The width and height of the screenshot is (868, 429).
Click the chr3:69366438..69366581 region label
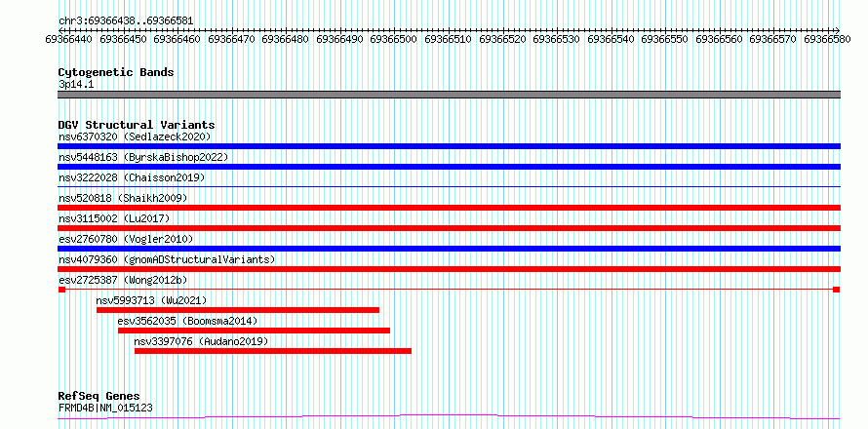click(x=126, y=21)
